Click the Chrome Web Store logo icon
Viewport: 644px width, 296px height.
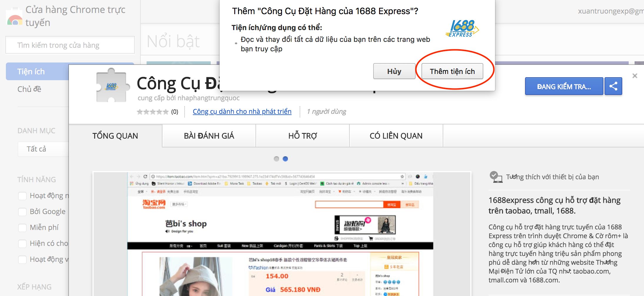14,17
